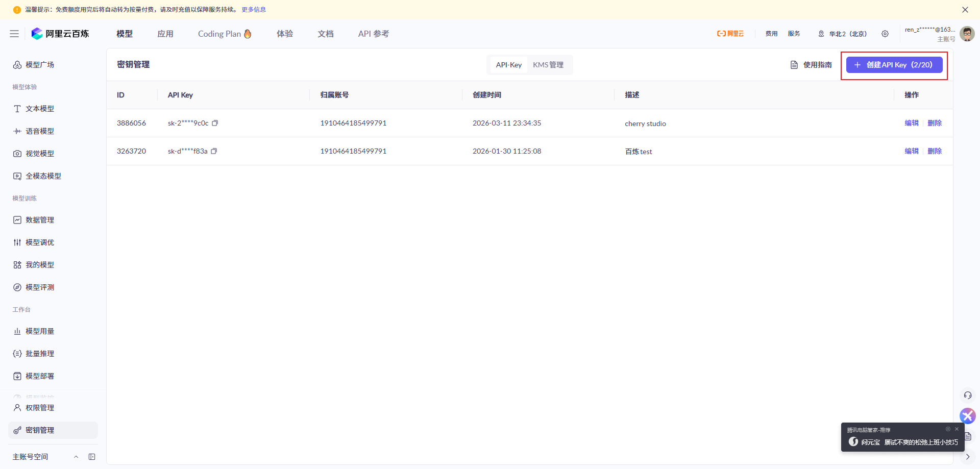
Task: Open the Coding Plan menu
Action: pyautogui.click(x=224, y=34)
